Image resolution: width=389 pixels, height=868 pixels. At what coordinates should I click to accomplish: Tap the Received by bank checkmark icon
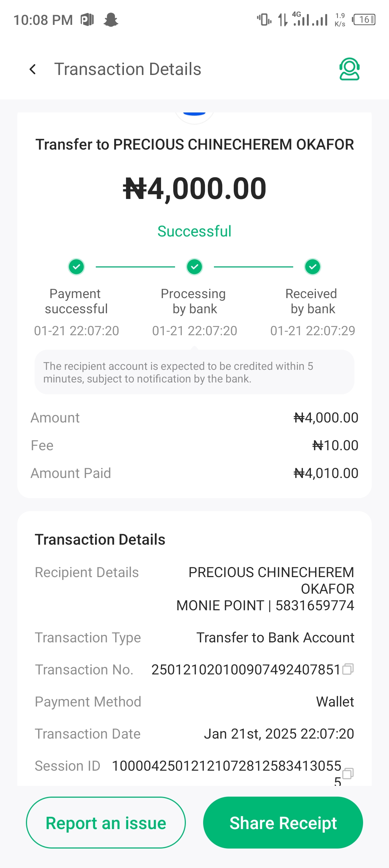click(313, 267)
